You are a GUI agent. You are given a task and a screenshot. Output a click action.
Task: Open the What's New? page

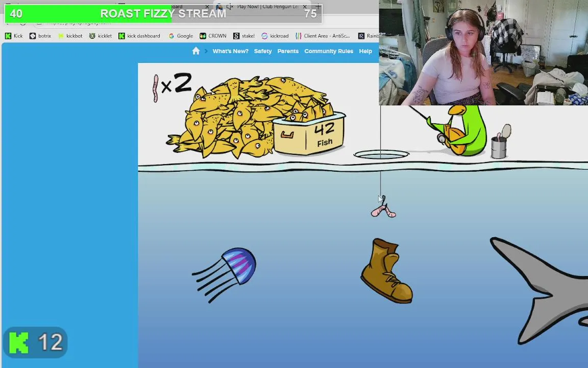click(230, 51)
